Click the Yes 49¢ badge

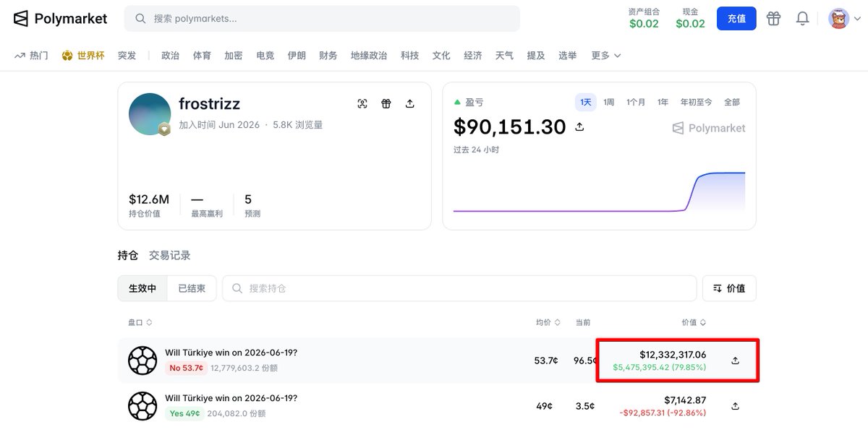coord(184,413)
